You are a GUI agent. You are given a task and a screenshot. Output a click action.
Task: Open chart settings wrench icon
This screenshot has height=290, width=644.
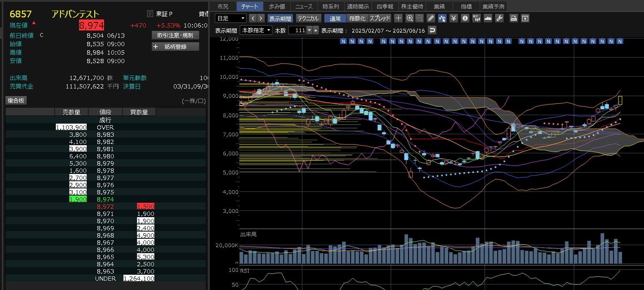tap(499, 18)
